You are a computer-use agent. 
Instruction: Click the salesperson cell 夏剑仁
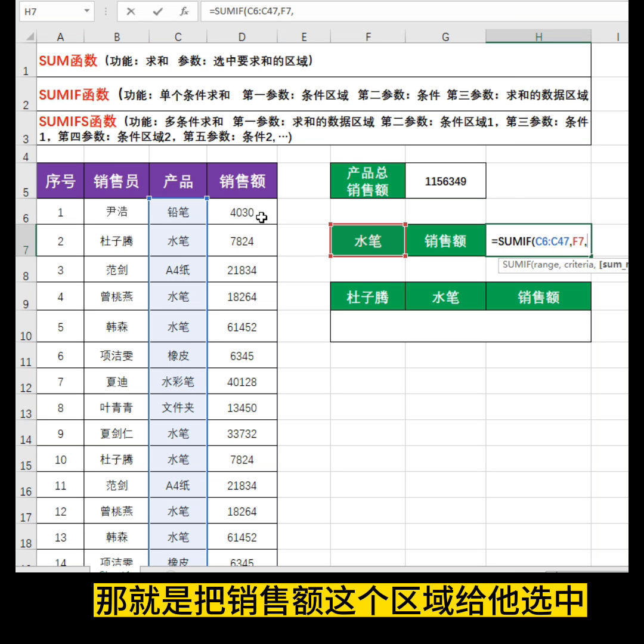117,434
